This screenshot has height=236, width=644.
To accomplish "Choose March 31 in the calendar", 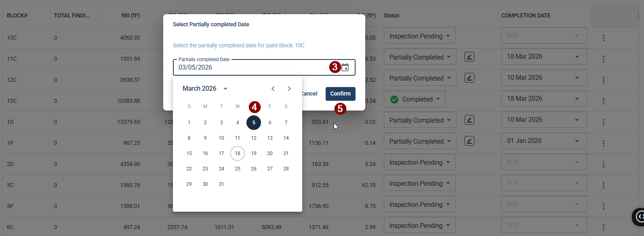I will (x=221, y=184).
